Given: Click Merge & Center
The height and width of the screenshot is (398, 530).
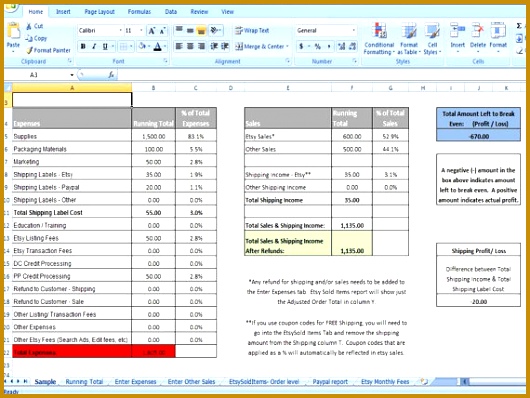Looking at the screenshot, I should click(260, 46).
